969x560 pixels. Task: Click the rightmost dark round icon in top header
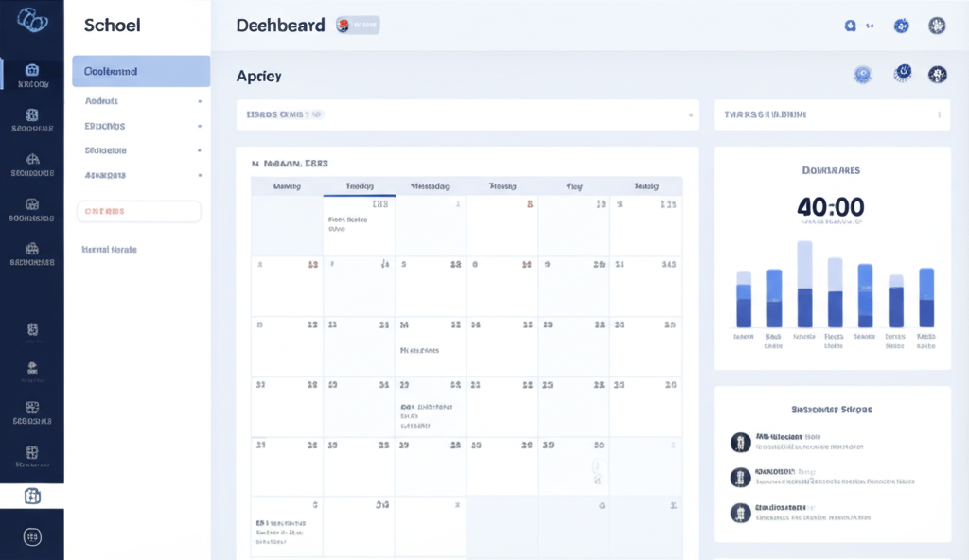937,26
